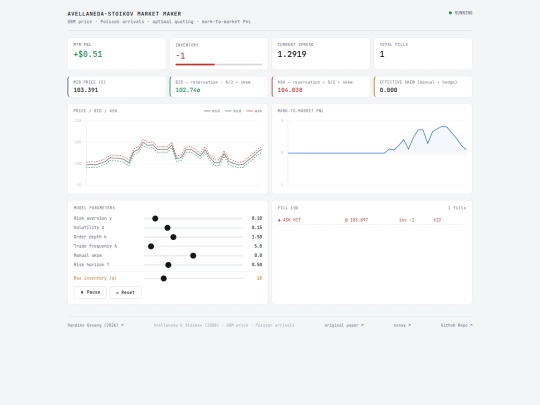Adjust the Order depth k slider
The height and width of the screenshot is (405, 540).
coord(193,237)
